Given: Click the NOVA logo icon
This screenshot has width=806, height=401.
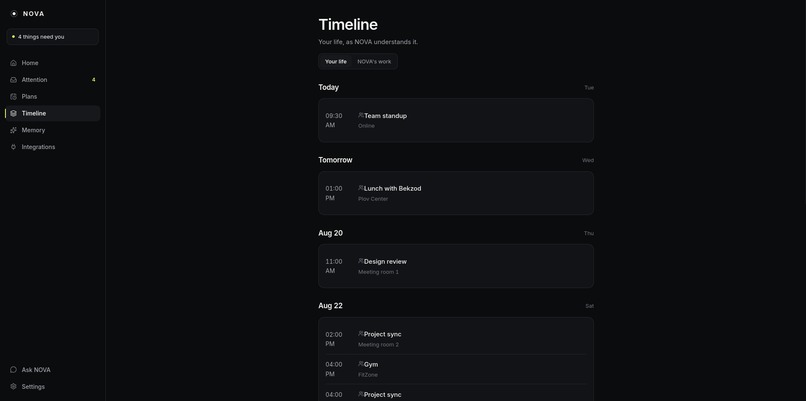Looking at the screenshot, I should (x=14, y=14).
